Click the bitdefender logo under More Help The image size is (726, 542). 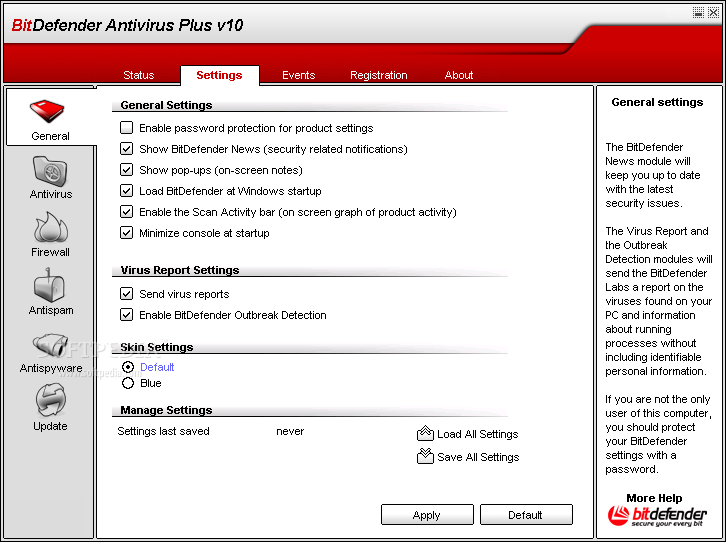[657, 516]
